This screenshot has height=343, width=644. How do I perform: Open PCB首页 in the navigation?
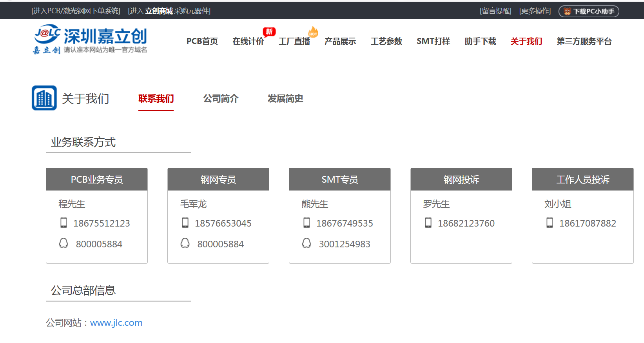[x=202, y=41]
